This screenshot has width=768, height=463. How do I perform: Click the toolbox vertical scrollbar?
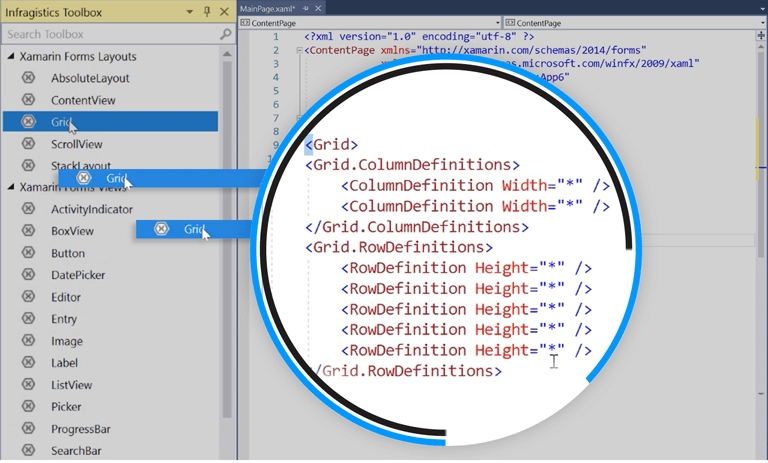[228, 250]
